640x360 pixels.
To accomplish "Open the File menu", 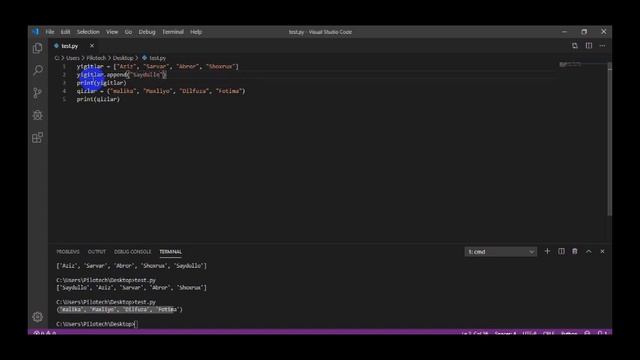I will 50,32.
